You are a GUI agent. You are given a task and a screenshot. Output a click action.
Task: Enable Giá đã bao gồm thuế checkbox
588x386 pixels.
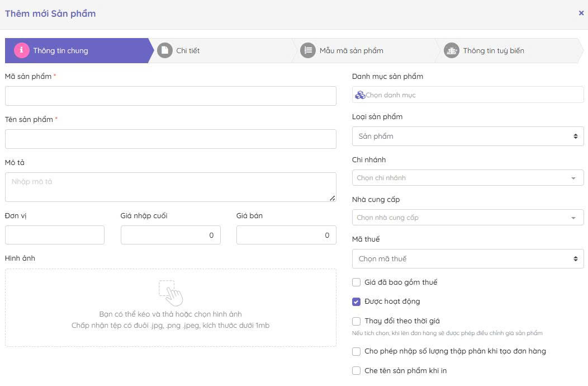tap(356, 283)
